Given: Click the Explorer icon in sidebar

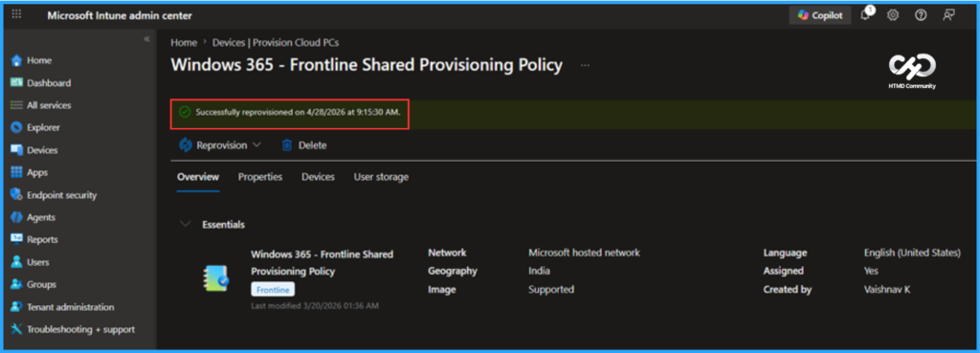Looking at the screenshot, I should [17, 127].
